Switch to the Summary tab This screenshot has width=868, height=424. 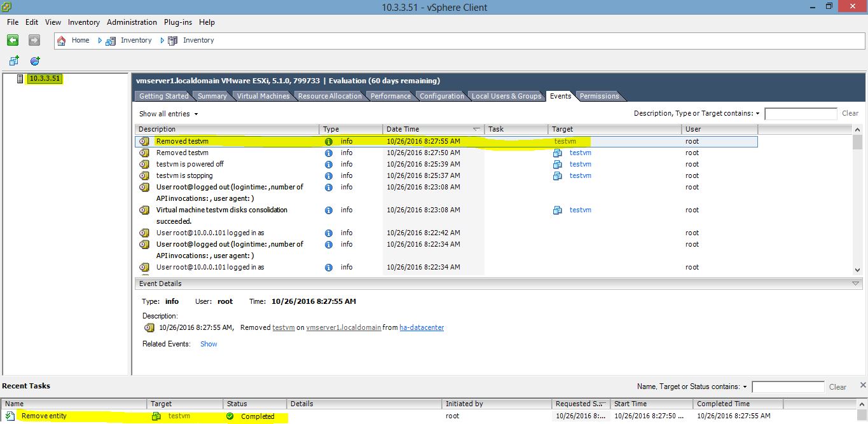(x=212, y=96)
